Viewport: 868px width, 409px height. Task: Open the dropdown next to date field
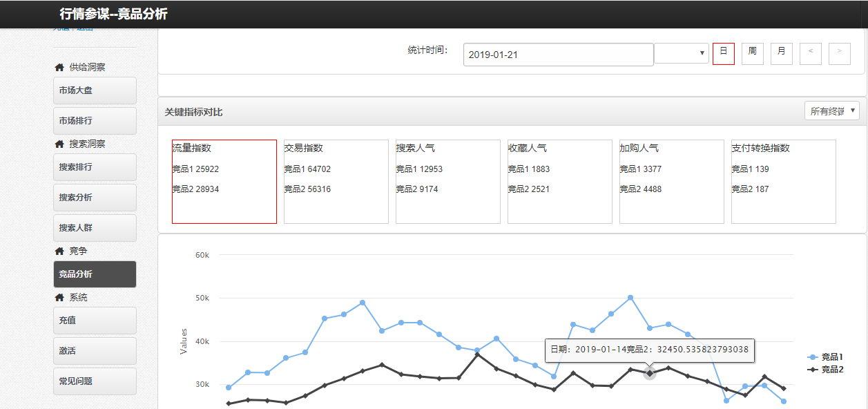pyautogui.click(x=681, y=53)
